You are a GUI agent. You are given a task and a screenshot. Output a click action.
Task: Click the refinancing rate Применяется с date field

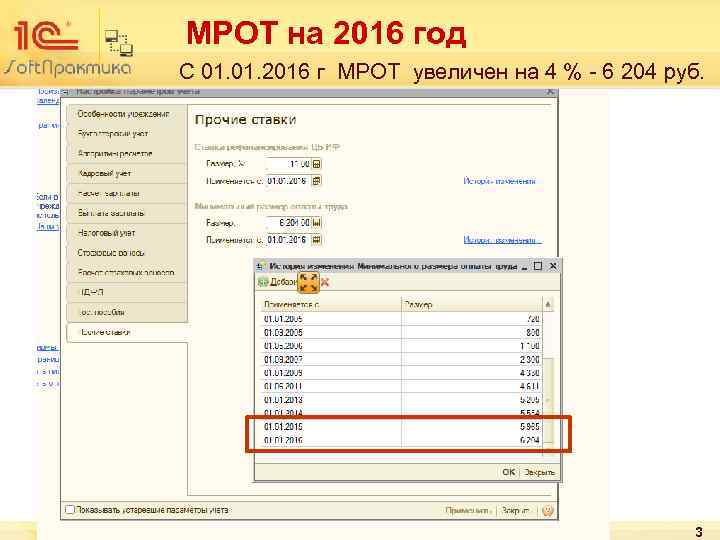[288, 181]
